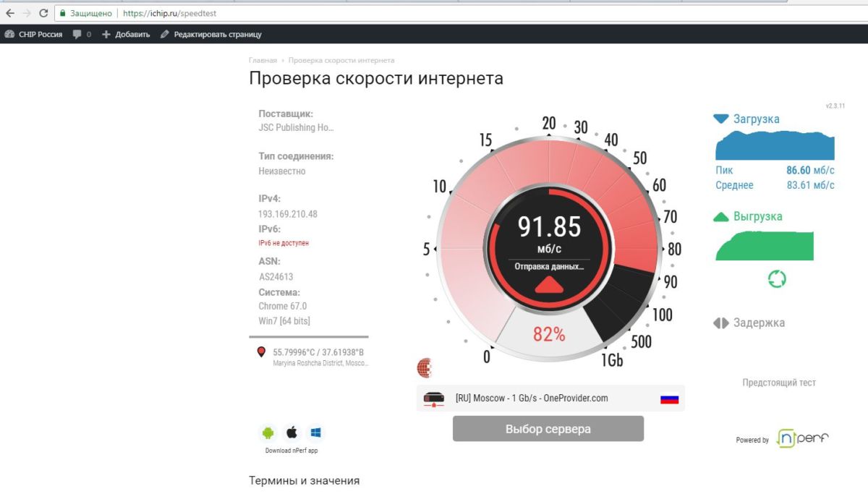Click the 82% progress indicator on gauge

pos(549,334)
